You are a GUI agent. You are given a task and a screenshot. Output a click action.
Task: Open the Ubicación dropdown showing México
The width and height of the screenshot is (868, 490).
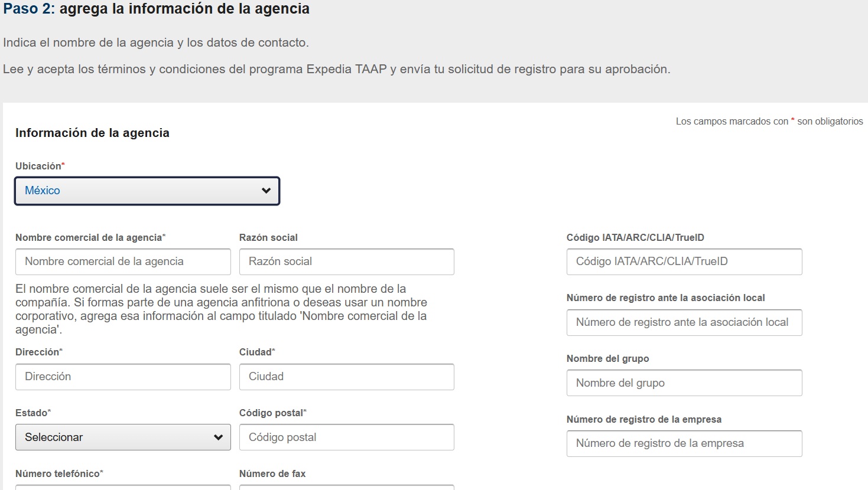click(x=147, y=191)
